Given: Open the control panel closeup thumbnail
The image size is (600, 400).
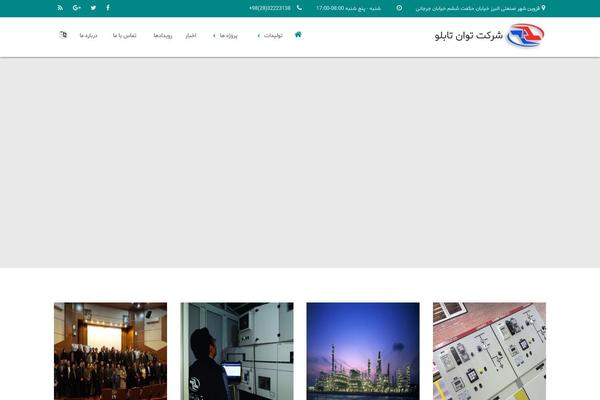Looking at the screenshot, I should (x=489, y=351).
